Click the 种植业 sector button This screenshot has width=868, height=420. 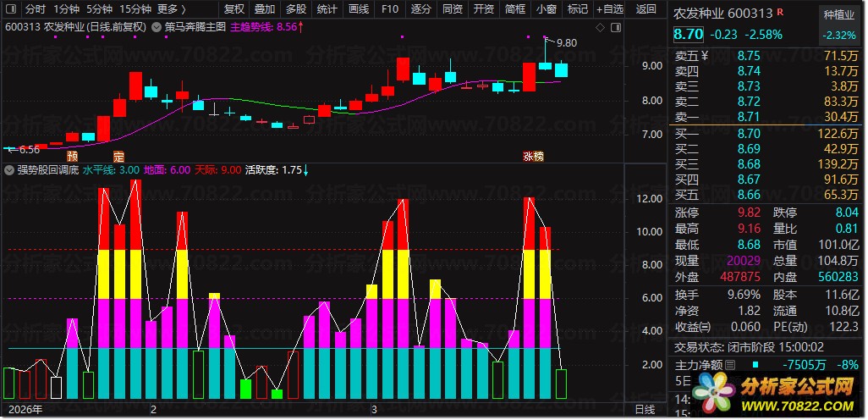pyautogui.click(x=839, y=15)
